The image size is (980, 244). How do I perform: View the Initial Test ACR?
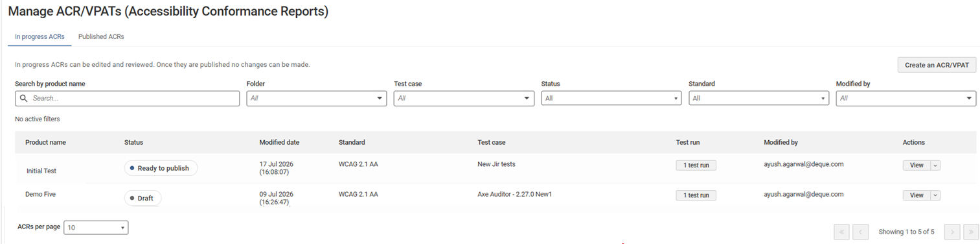917,165
